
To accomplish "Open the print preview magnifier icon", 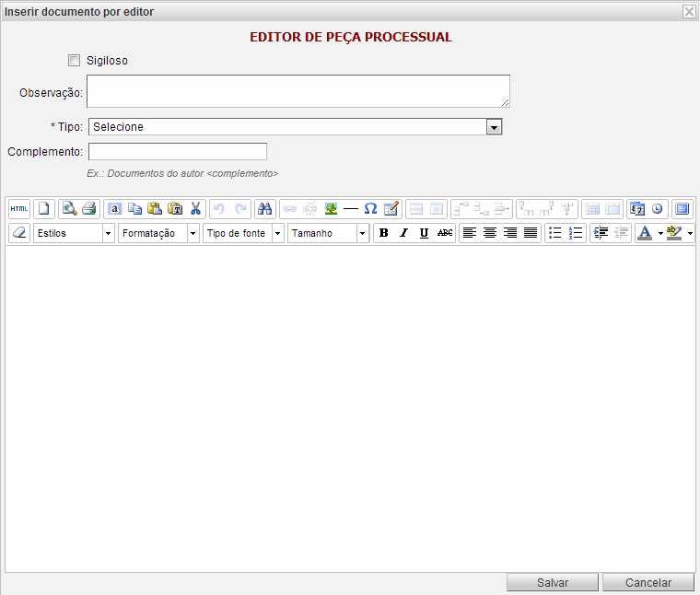I will 69,208.
